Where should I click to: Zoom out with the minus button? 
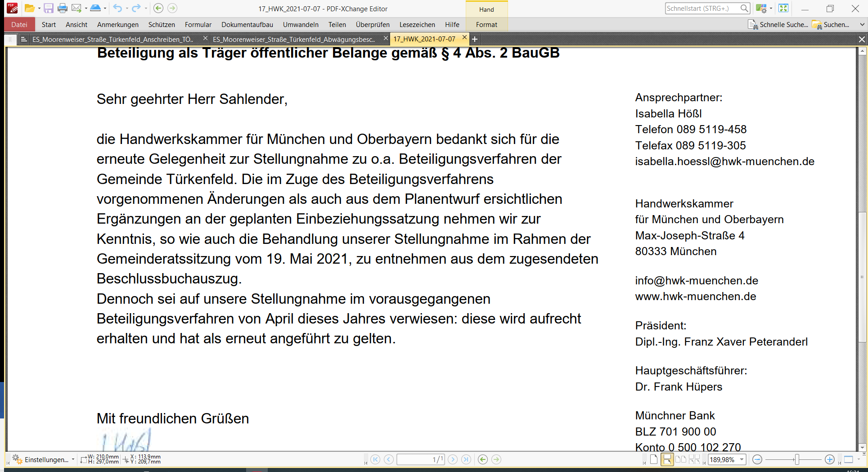pyautogui.click(x=757, y=459)
